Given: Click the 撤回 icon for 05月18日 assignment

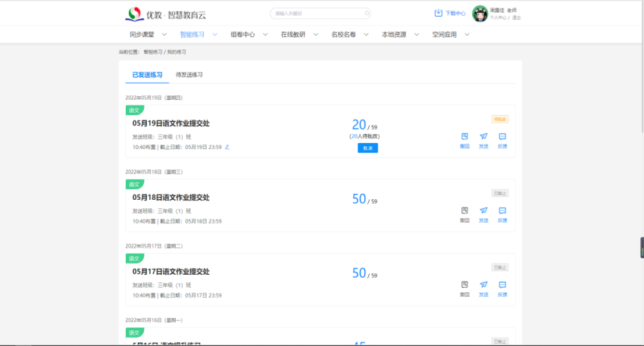Looking at the screenshot, I should coord(464,210).
